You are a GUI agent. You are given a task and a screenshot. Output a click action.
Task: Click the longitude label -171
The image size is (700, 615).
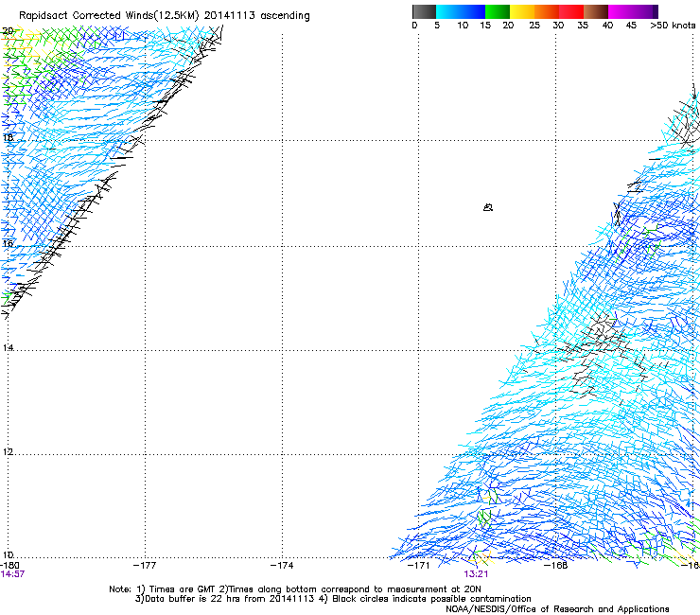418,566
